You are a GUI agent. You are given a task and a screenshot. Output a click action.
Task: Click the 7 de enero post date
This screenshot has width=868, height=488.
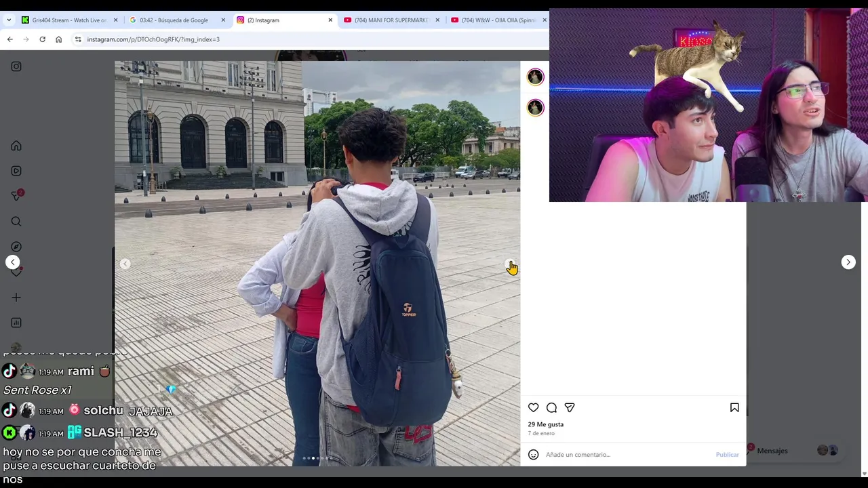tap(541, 433)
